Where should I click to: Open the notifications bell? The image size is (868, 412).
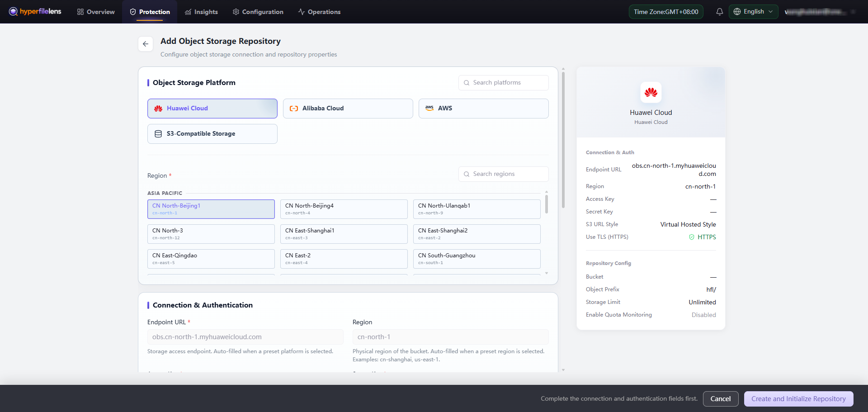(719, 12)
